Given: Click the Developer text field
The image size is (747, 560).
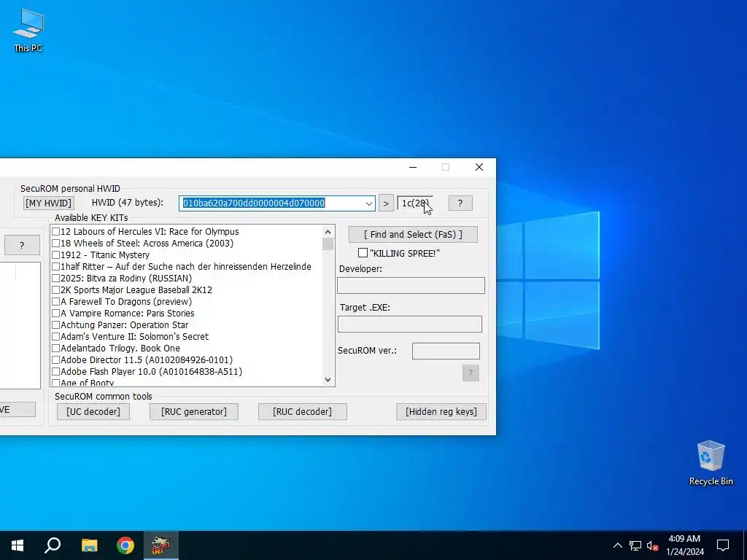Looking at the screenshot, I should [411, 286].
